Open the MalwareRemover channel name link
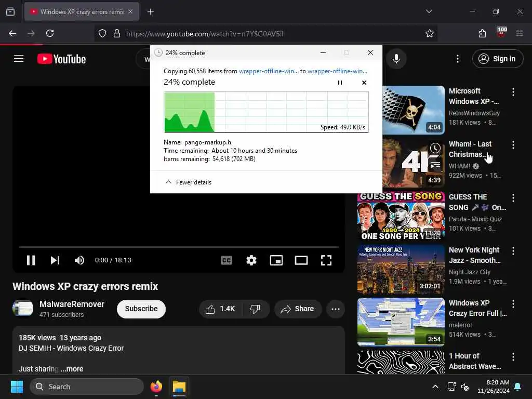This screenshot has width=532, height=399. [x=72, y=304]
